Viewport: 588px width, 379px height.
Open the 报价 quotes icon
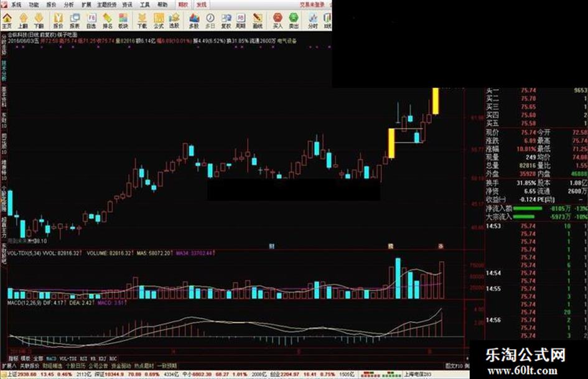coord(58,21)
